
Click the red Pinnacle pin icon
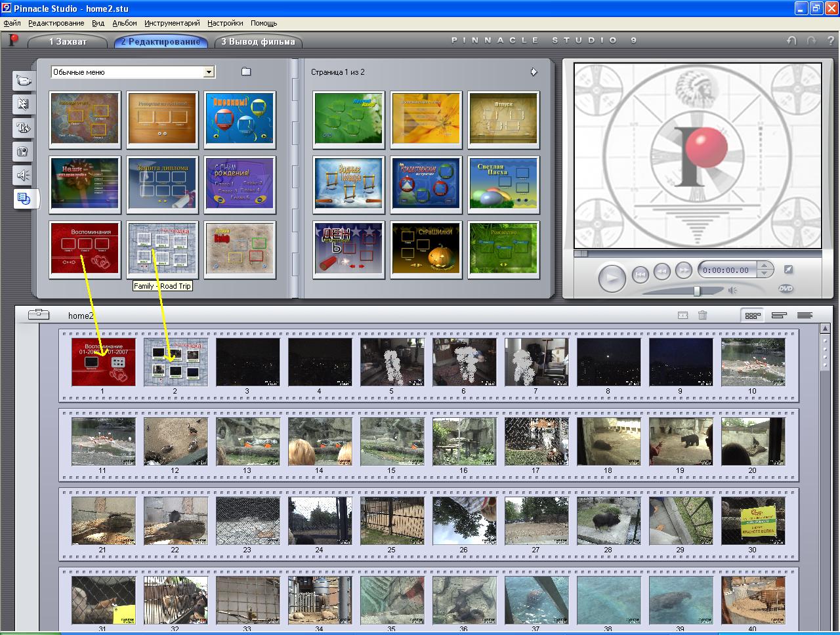[x=13, y=40]
